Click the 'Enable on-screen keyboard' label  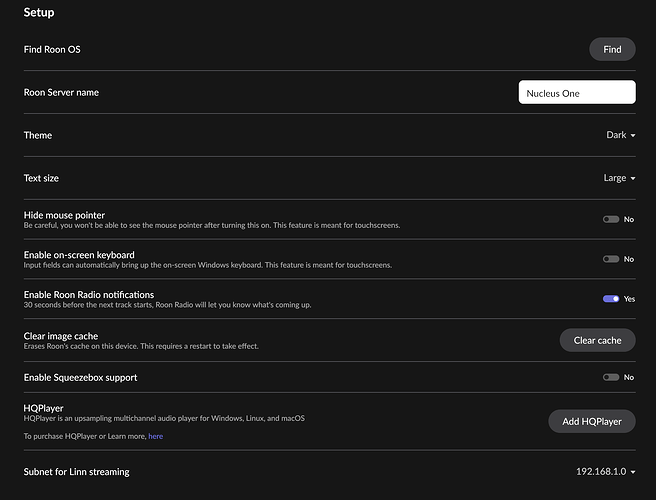point(79,255)
